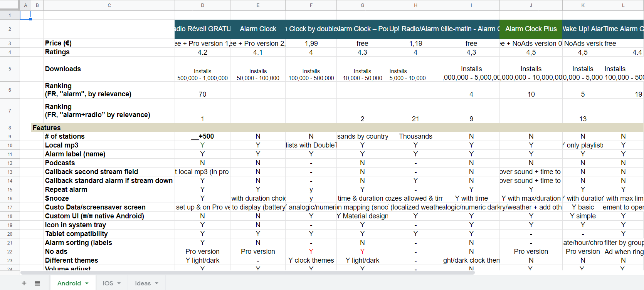Click the select-all corner box
The width and height of the screenshot is (644, 290).
pos(10,5)
